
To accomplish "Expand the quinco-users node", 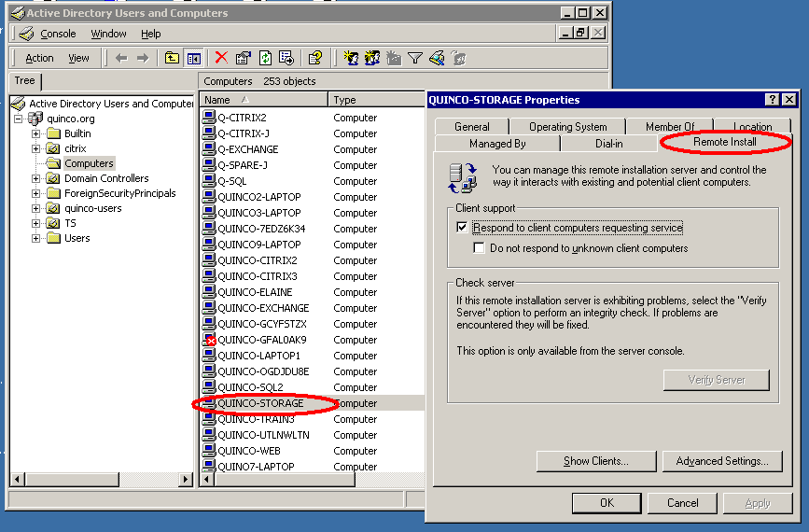I will 35,208.
